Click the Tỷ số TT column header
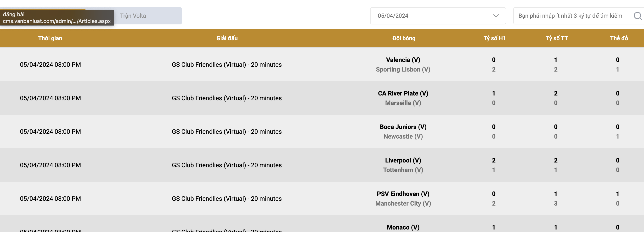 coord(557,38)
